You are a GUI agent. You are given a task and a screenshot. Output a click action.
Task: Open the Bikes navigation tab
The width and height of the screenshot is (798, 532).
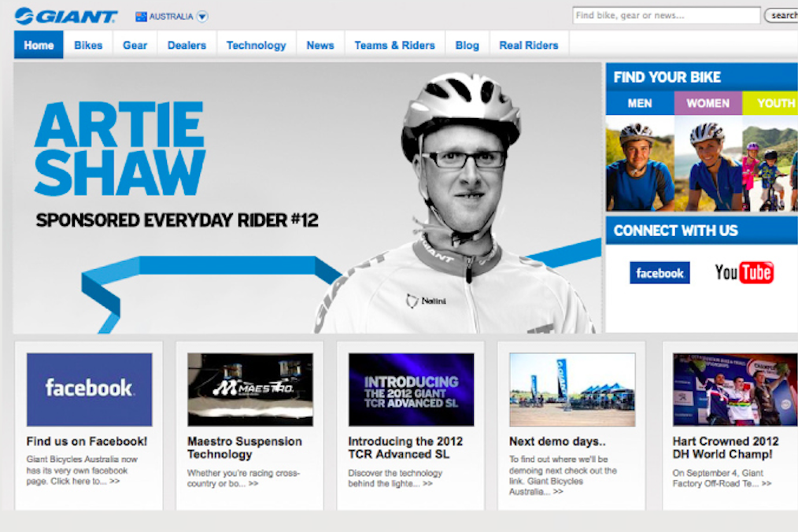[x=88, y=46]
